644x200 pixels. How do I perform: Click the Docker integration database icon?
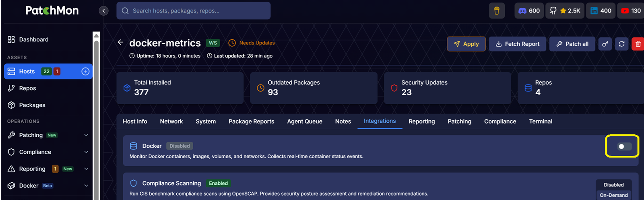point(134,146)
